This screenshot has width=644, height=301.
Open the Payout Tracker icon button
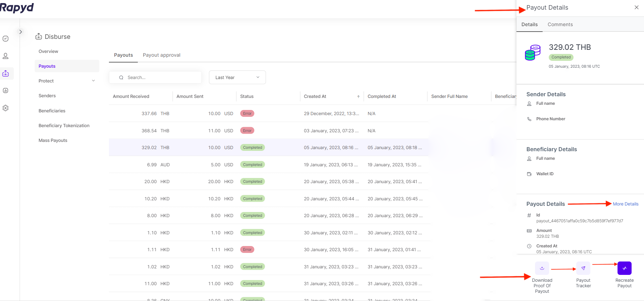click(x=583, y=268)
